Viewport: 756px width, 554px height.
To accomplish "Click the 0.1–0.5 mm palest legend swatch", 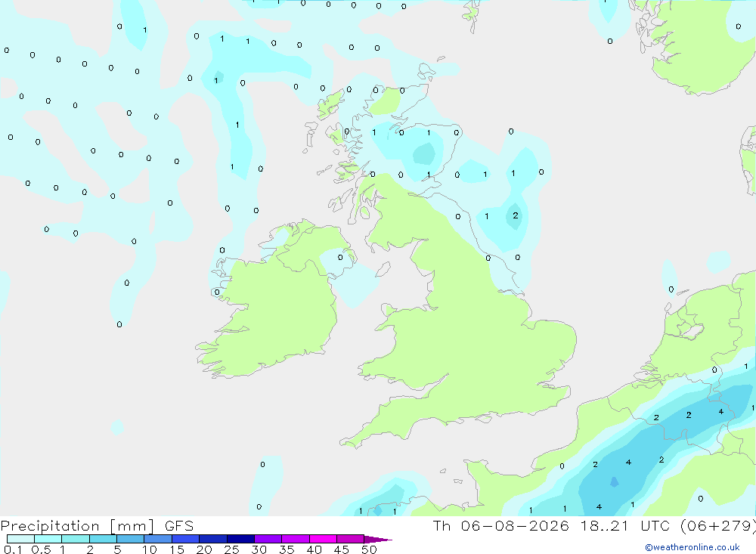I will point(20,539).
